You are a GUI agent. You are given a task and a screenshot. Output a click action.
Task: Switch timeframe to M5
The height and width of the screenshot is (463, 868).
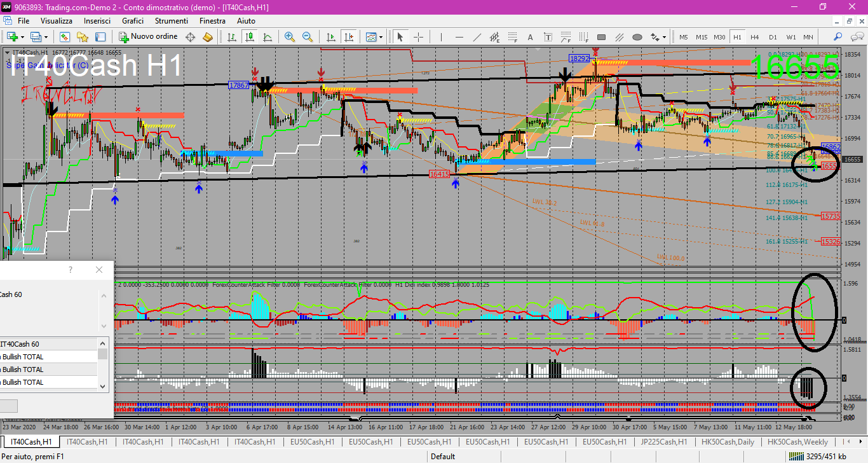[684, 37]
